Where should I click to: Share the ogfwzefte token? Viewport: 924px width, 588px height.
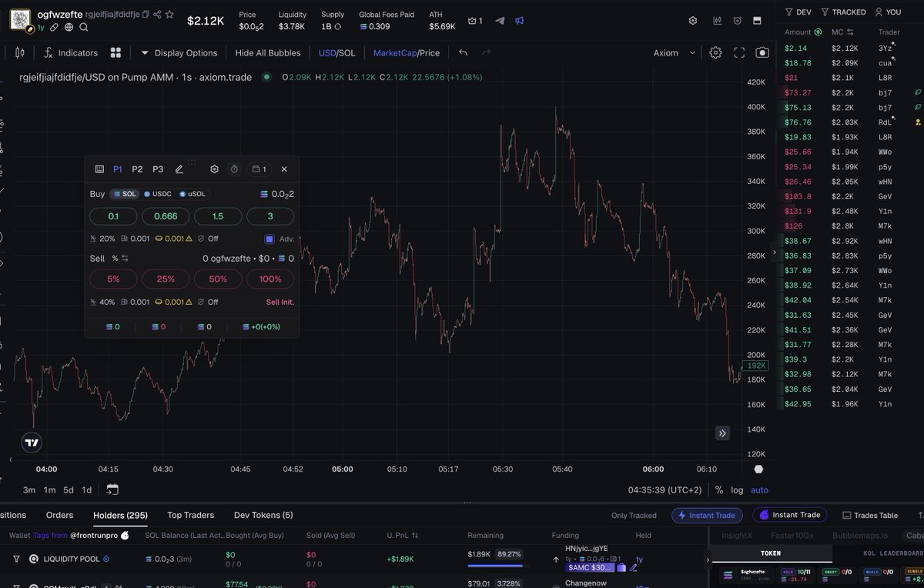(157, 15)
